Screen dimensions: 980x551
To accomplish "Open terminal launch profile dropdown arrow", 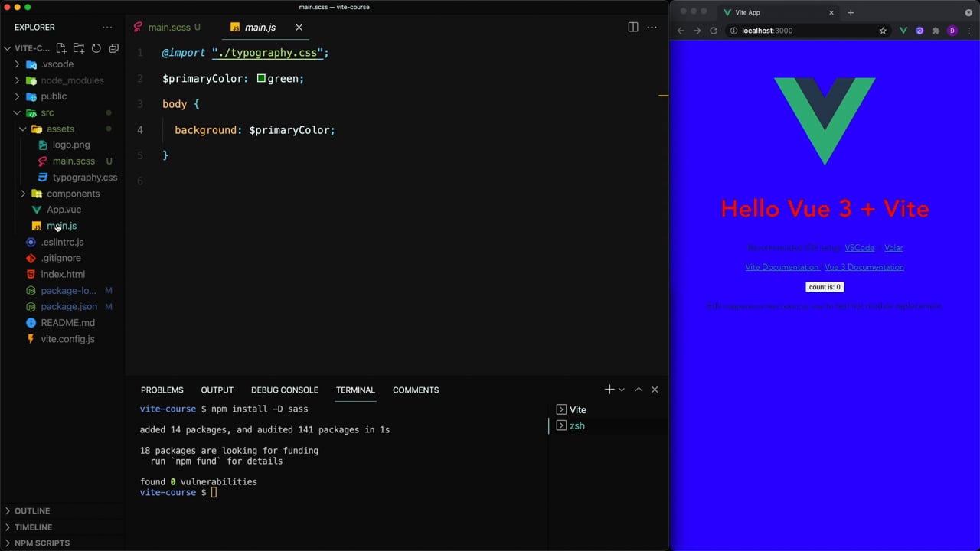I will tap(622, 390).
